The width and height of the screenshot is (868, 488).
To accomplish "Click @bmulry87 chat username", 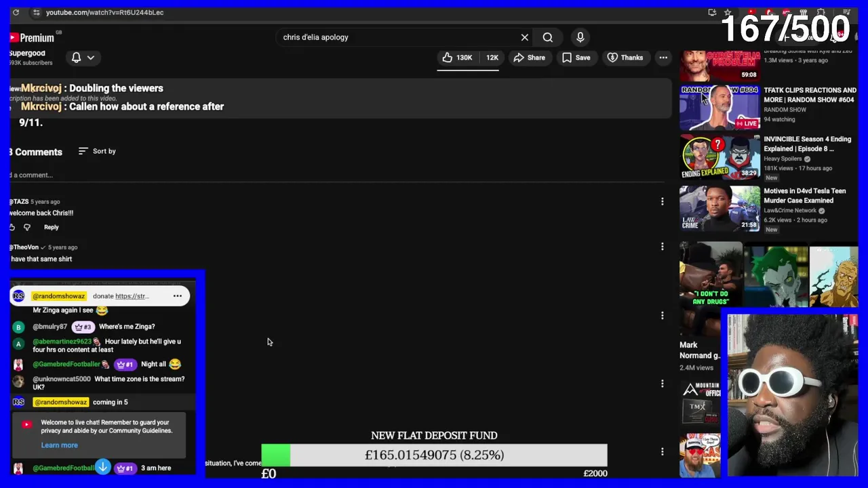I will [x=50, y=327].
